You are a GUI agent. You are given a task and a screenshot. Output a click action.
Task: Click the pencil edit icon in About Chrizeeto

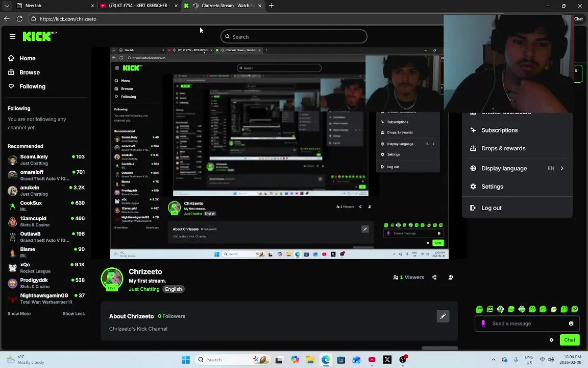(443, 316)
